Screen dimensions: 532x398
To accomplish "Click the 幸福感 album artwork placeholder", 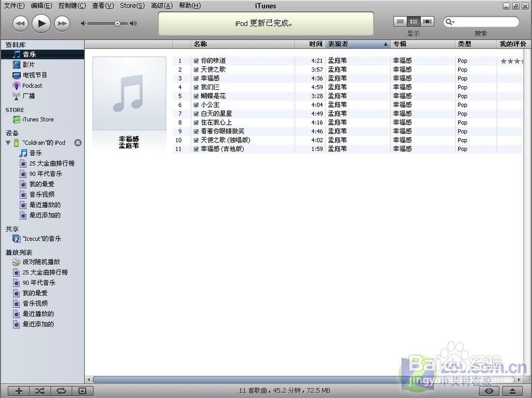I will pyautogui.click(x=129, y=94).
